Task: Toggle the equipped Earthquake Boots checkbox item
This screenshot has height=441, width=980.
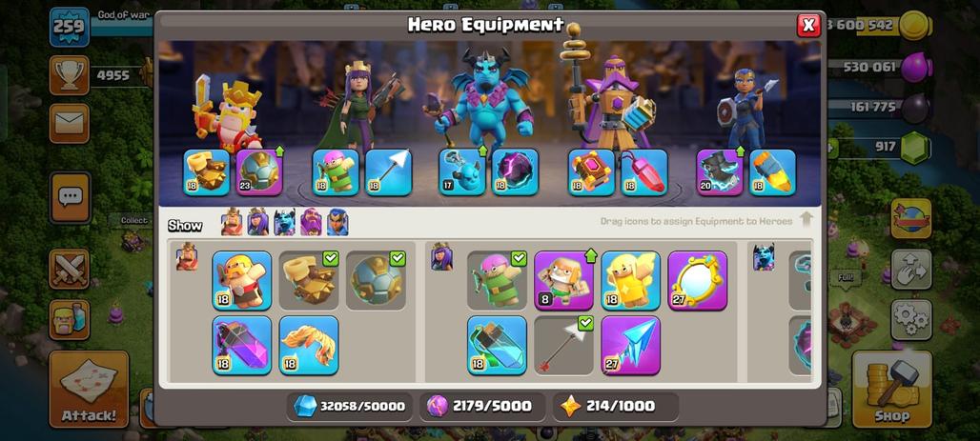Action: tap(309, 280)
